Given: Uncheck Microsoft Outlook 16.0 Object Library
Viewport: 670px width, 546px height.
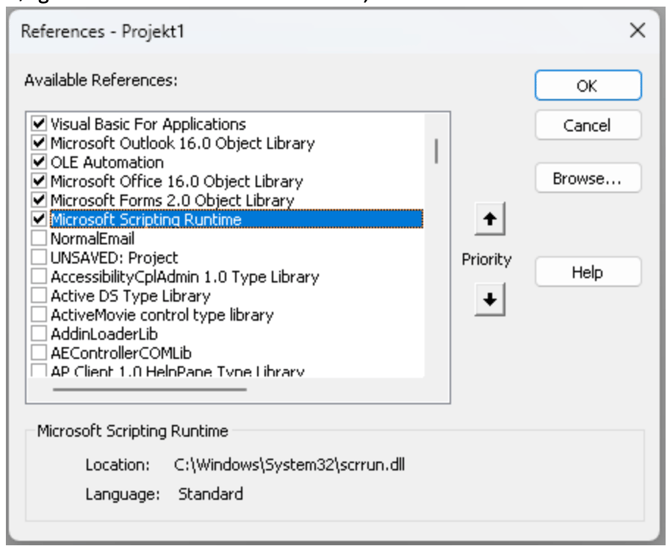Looking at the screenshot, I should pos(40,144).
